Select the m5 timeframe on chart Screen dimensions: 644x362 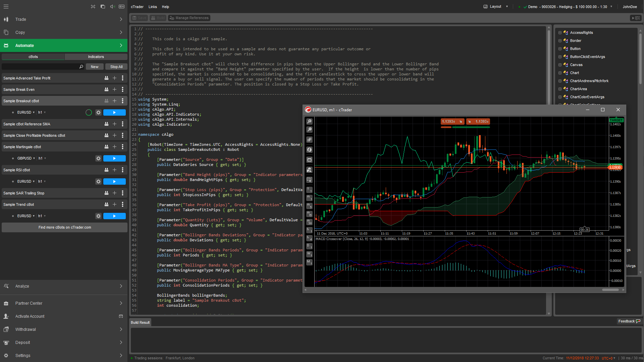tap(309, 206)
